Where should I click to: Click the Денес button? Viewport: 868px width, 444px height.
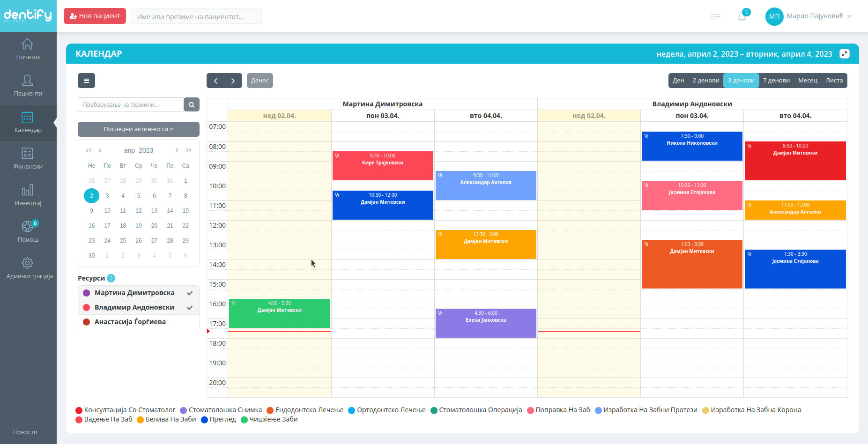260,80
